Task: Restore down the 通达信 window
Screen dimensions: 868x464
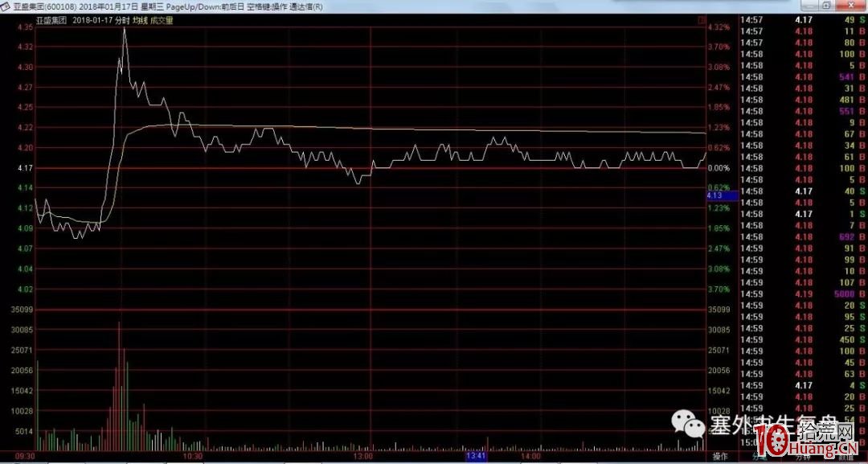Action: tap(826, 5)
